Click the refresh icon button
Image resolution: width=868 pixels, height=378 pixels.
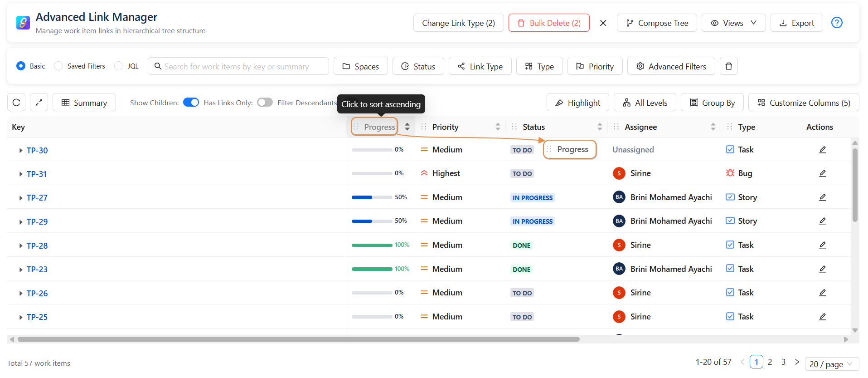pyautogui.click(x=16, y=103)
